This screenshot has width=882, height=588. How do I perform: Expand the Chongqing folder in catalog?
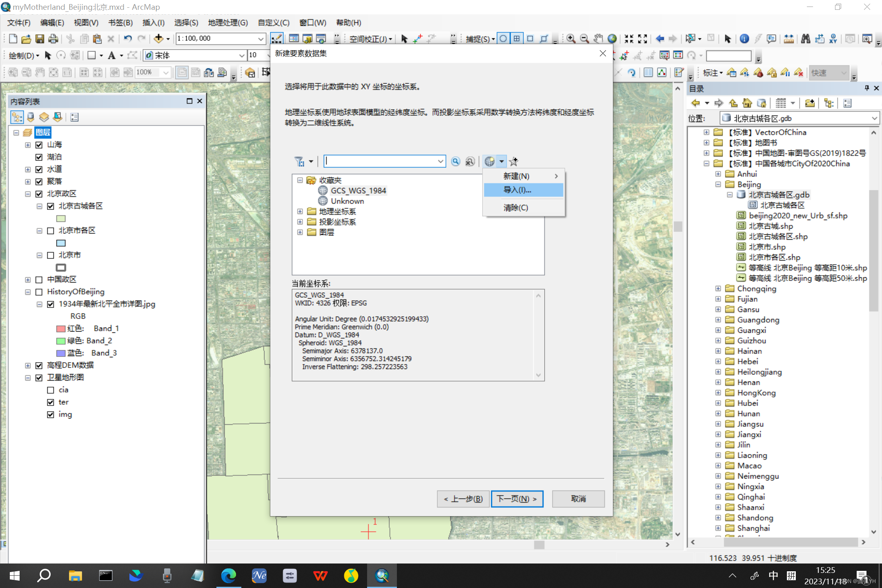pyautogui.click(x=718, y=289)
